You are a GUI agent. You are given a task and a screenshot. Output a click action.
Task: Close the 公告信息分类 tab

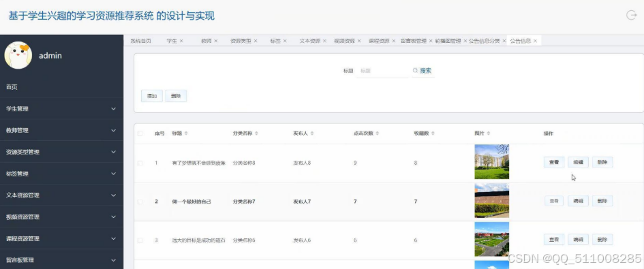504,41
